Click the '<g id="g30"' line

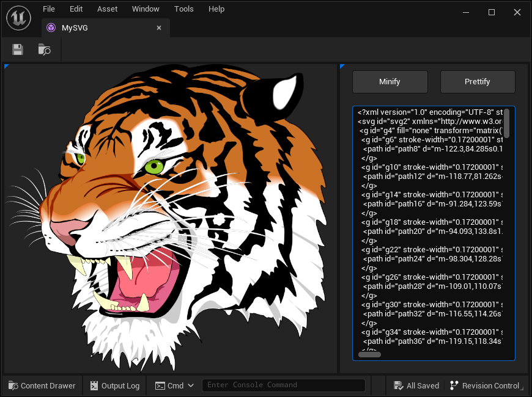(x=432, y=304)
